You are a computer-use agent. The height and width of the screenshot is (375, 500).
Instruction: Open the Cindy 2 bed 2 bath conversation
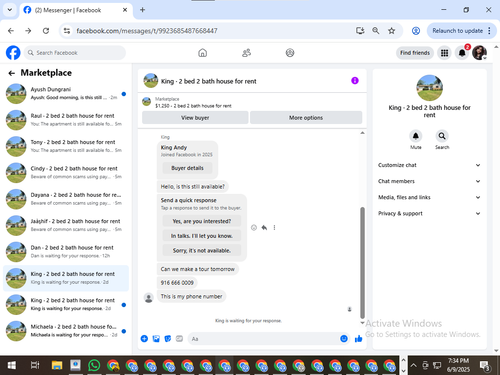pos(66,173)
